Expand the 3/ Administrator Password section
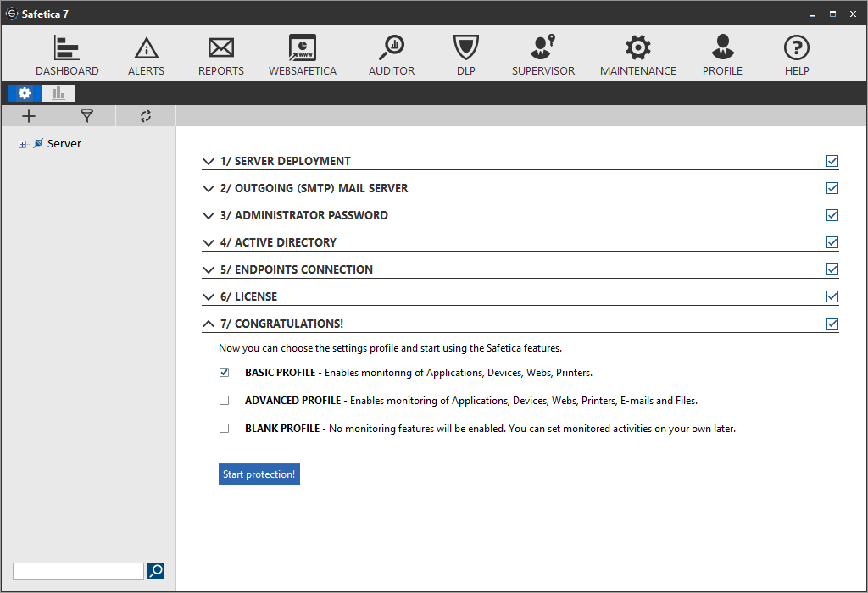 209,216
